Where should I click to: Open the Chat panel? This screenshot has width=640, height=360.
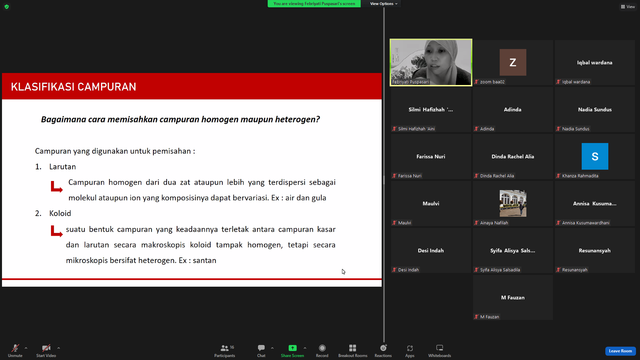[x=261, y=350]
